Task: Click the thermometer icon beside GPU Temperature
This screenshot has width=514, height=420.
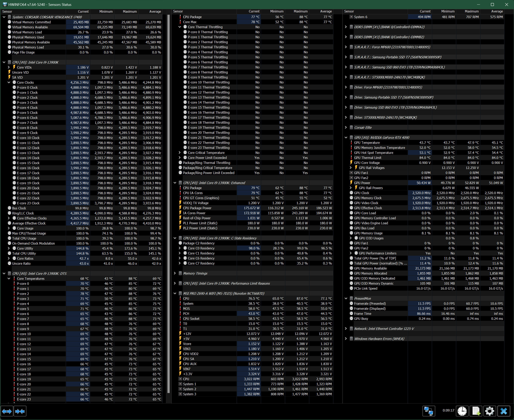Action: 351,143
